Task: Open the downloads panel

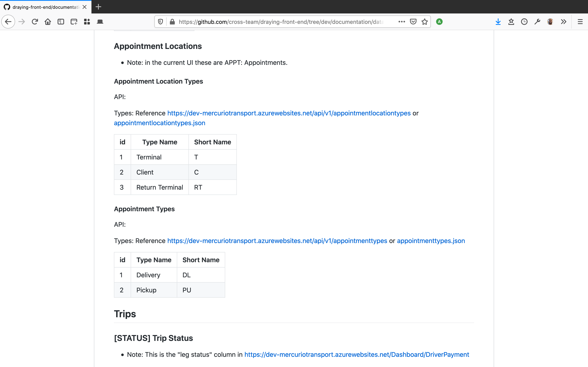Action: 498,22
